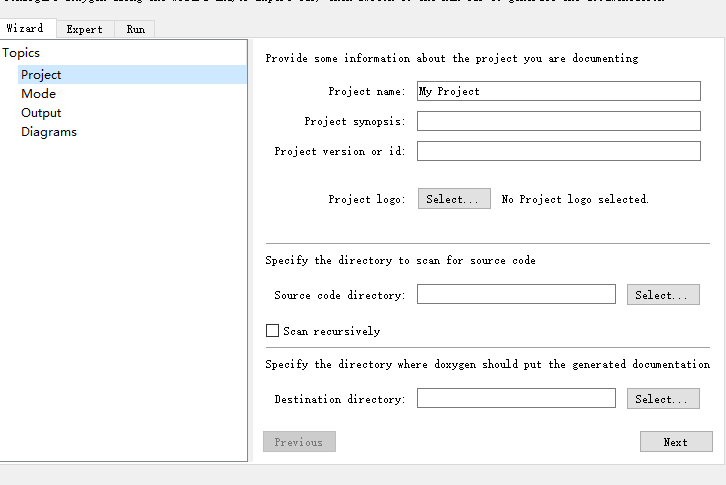Click the Destination directory input field
The width and height of the screenshot is (726, 485).
516,399
